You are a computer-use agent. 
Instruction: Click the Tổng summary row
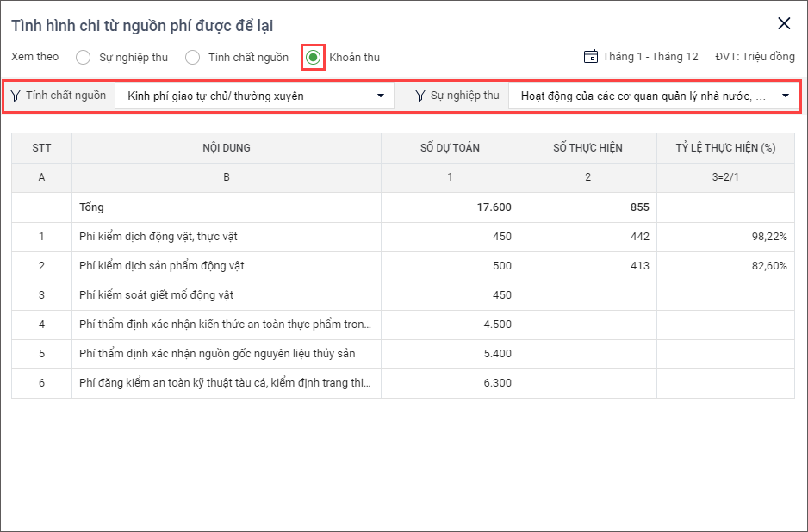226,207
